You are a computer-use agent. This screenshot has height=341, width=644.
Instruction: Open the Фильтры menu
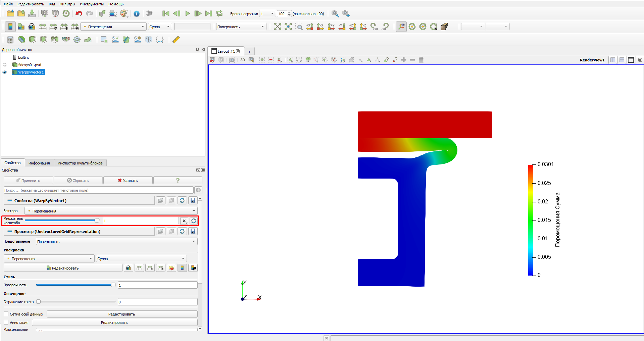click(x=67, y=4)
